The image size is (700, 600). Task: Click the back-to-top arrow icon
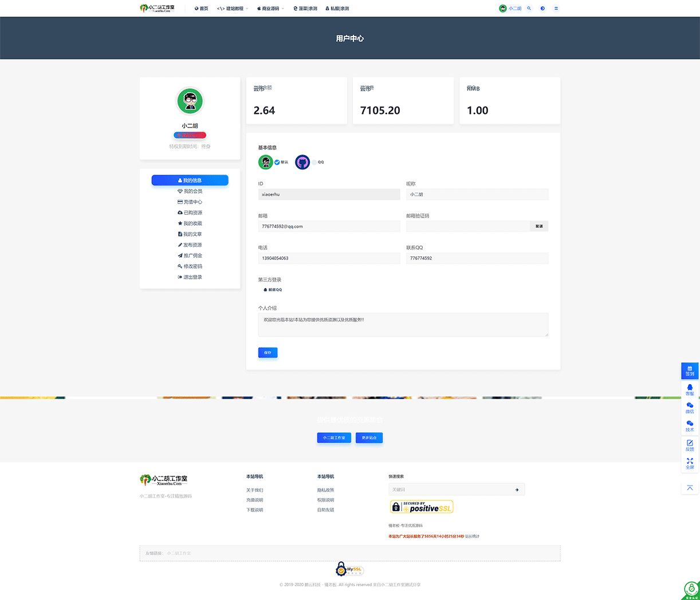(x=690, y=488)
